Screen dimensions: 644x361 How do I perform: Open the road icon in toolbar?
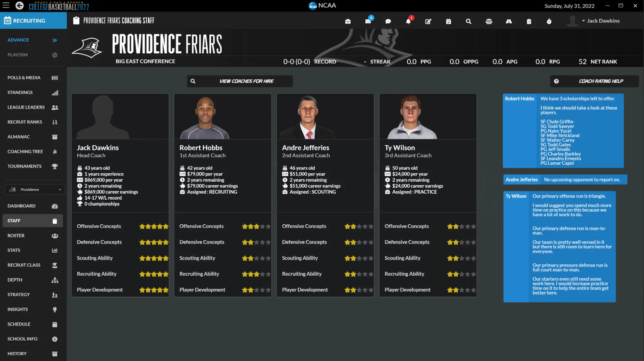pyautogui.click(x=509, y=21)
